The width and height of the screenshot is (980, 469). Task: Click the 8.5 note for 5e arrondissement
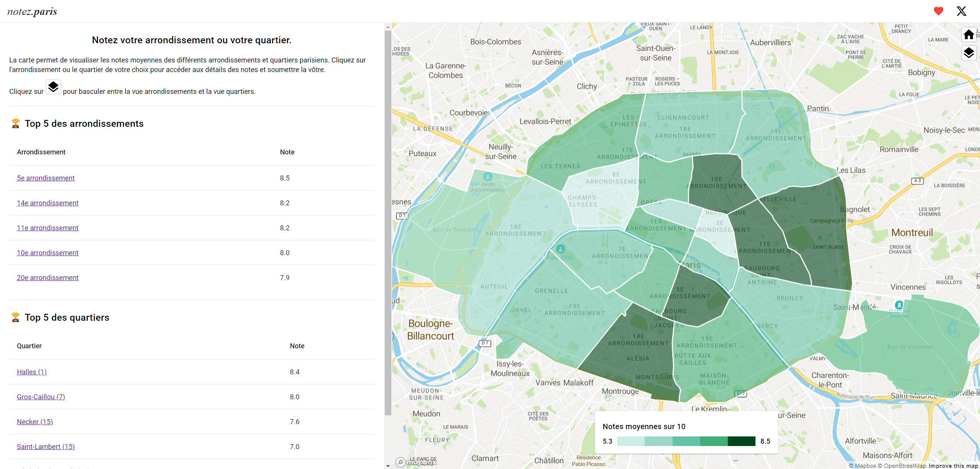point(285,178)
